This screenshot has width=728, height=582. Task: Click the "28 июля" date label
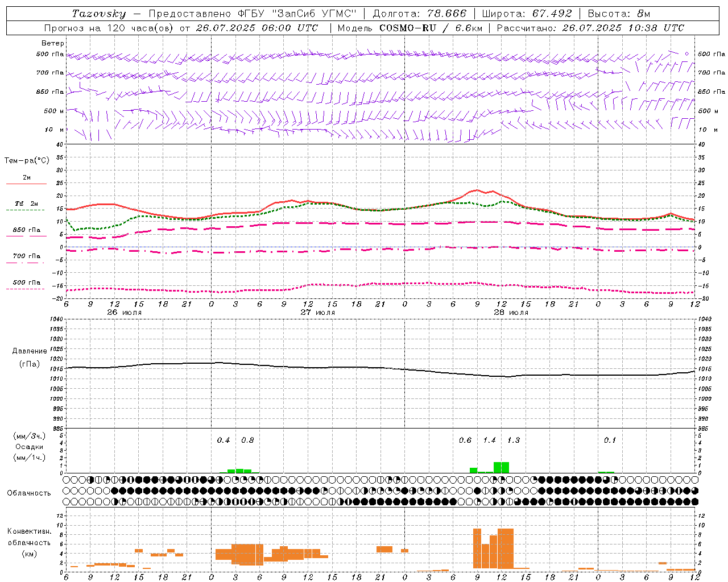click(x=511, y=313)
